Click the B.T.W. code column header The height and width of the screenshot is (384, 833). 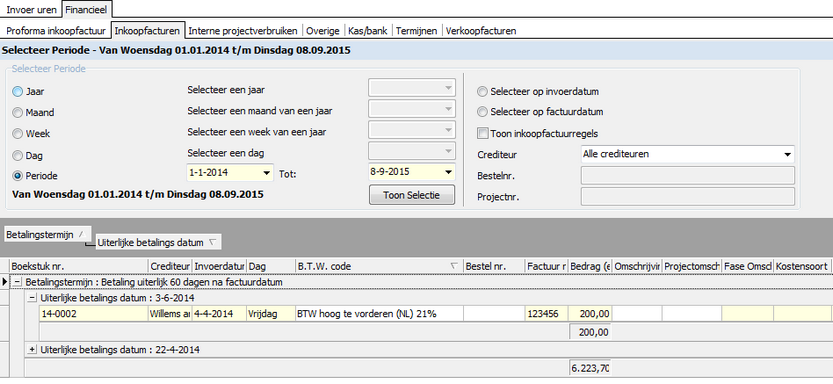pyautogui.click(x=379, y=267)
